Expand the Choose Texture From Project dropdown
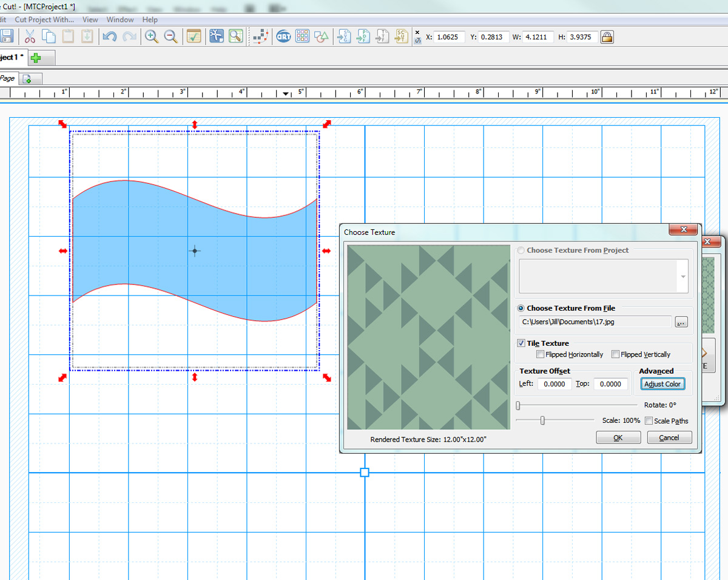The height and width of the screenshot is (580, 728). click(683, 277)
